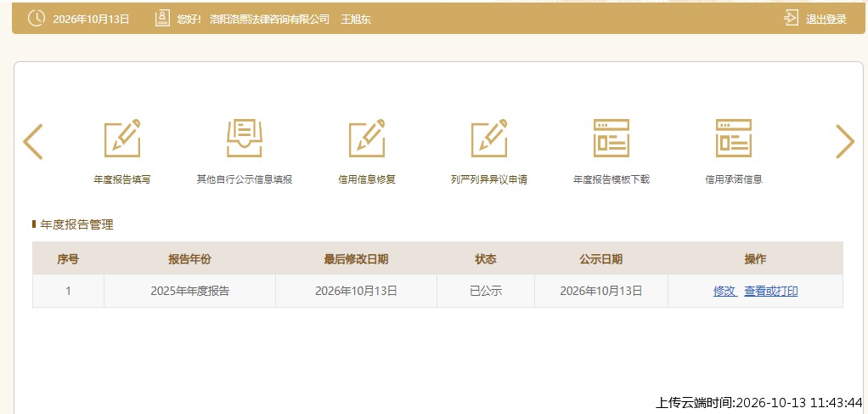Click the company name 洛阳浩熙法律咨询有限公司
The height and width of the screenshot is (414, 868).
point(269,20)
